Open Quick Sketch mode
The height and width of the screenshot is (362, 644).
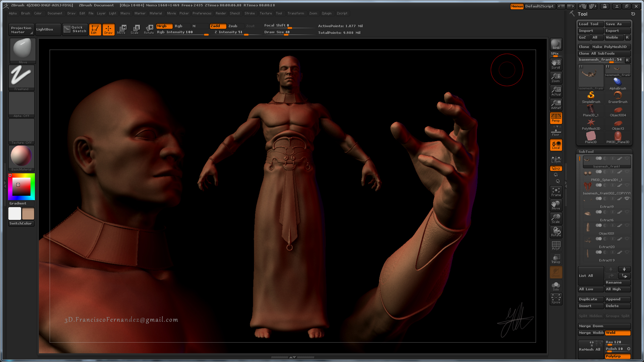click(x=75, y=29)
